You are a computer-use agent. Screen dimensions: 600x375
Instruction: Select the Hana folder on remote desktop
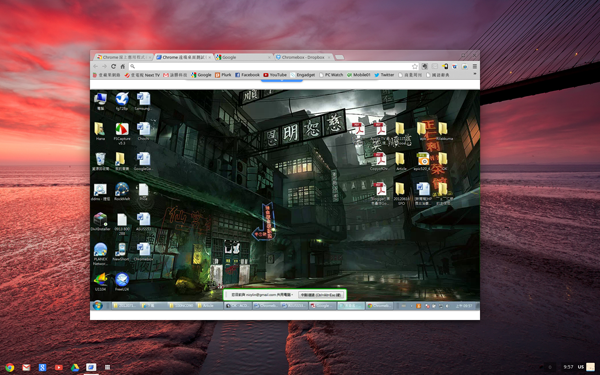click(100, 131)
